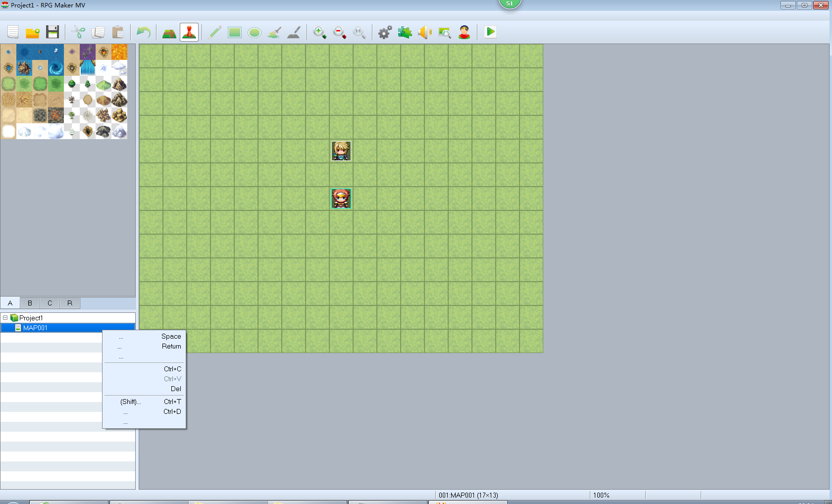
Task: Open the Character Generator icon
Action: tap(465, 32)
